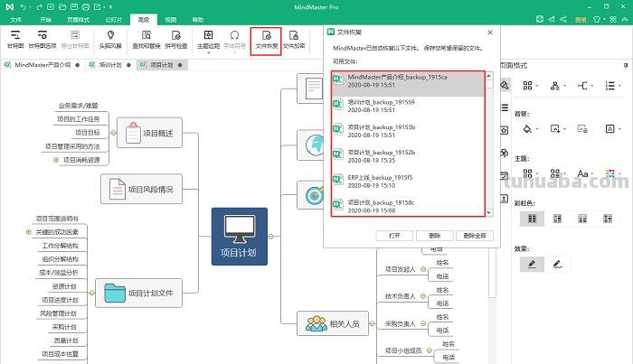Open the layout dropdown in page format panel

530,85
